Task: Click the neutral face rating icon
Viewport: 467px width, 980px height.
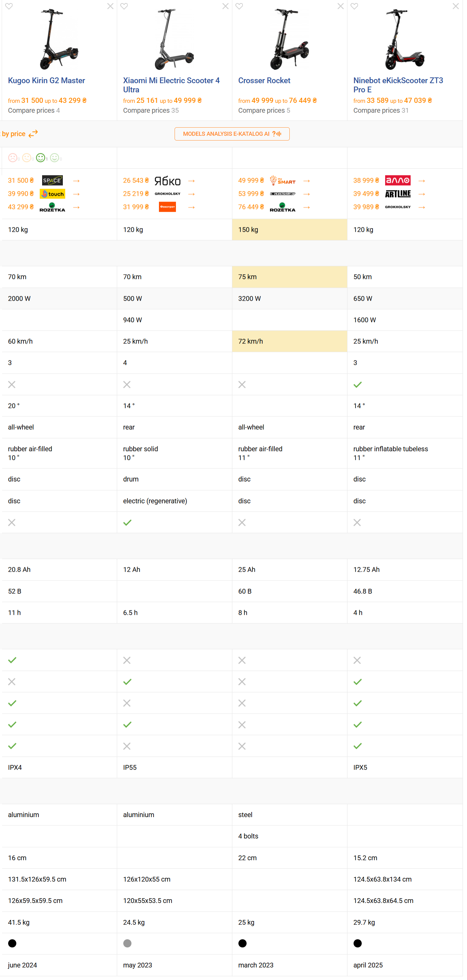Action: click(x=26, y=158)
